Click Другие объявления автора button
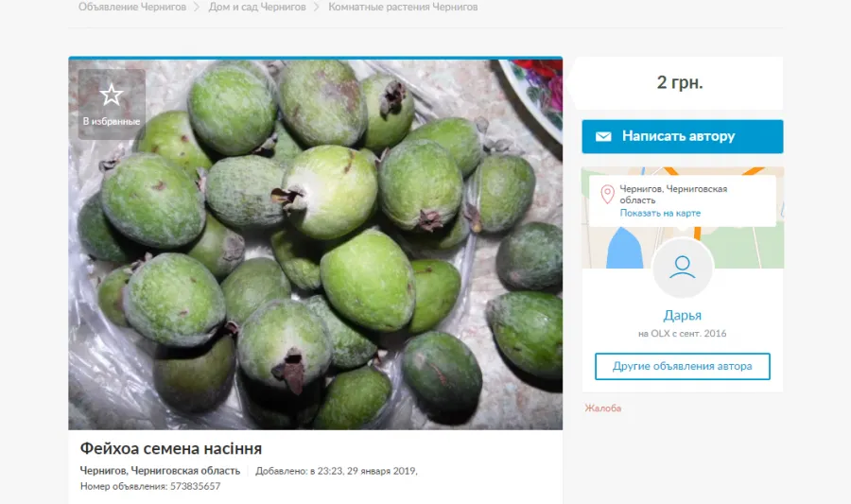The image size is (851, 504). point(682,366)
